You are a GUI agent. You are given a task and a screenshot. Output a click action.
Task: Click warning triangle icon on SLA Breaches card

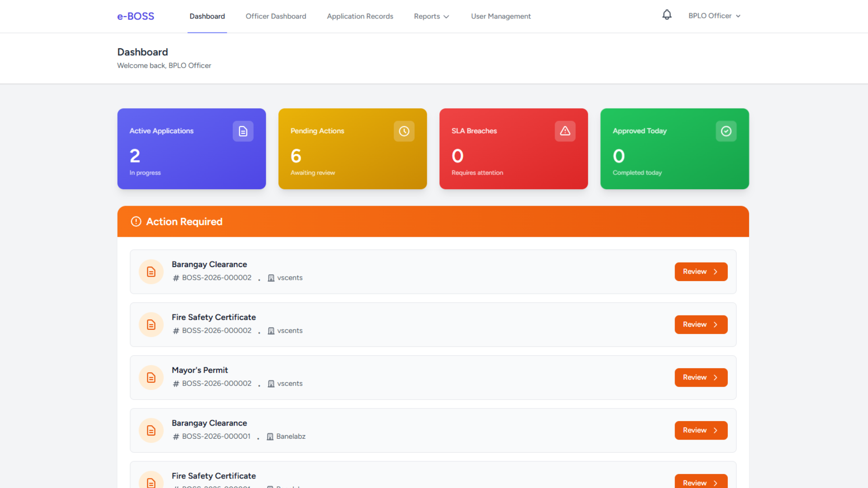click(x=565, y=131)
